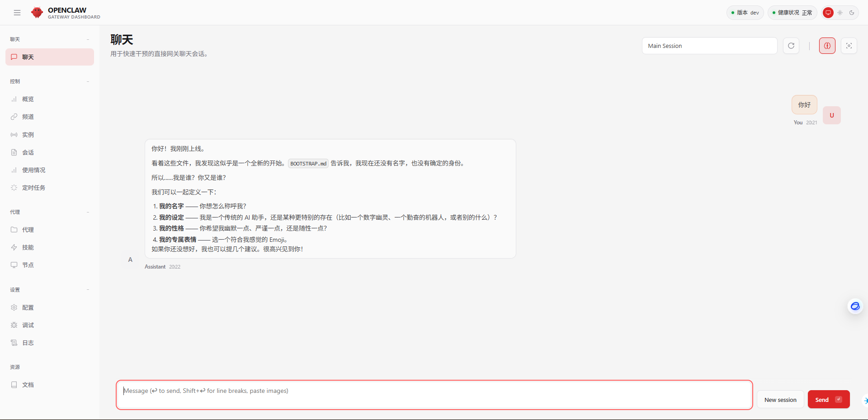This screenshot has width=868, height=420.
Task: Switch to system theme monitor icon
Action: [x=828, y=13]
